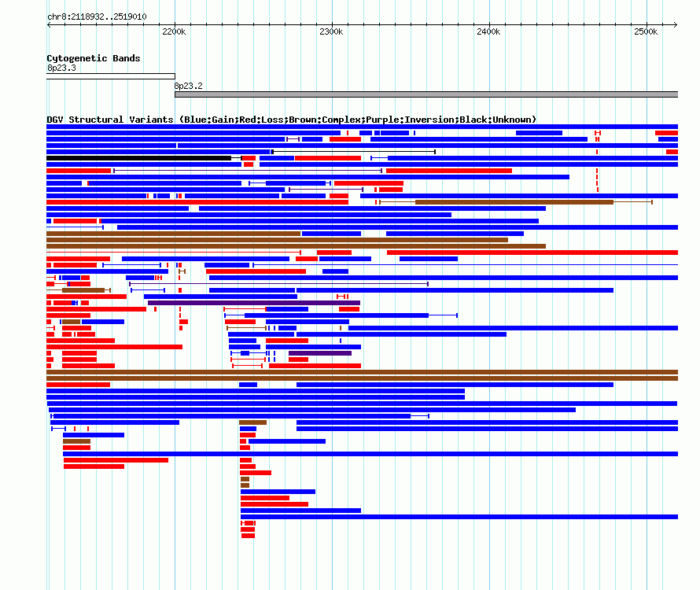
Task: Click the bottommost short red loss bar
Action: 249,536
